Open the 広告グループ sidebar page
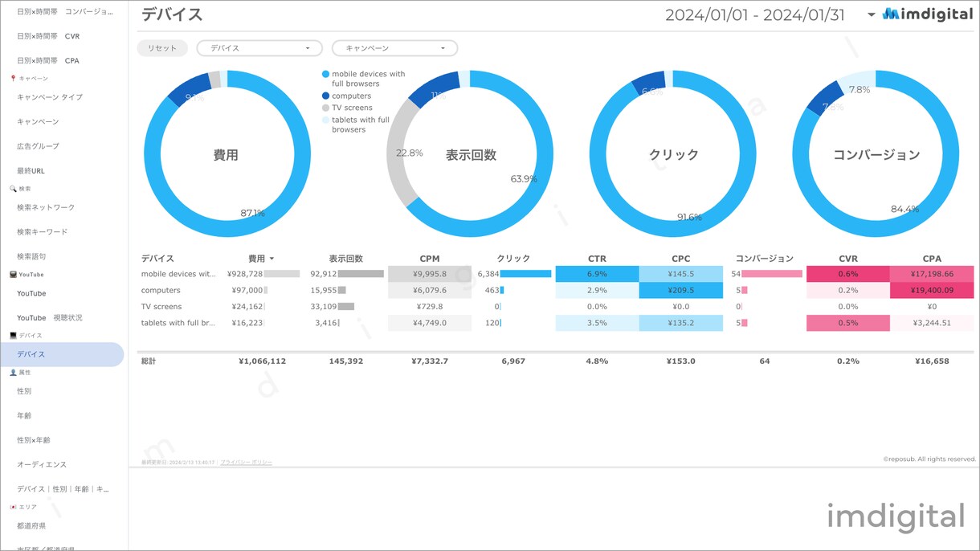980x551 pixels. [x=38, y=146]
